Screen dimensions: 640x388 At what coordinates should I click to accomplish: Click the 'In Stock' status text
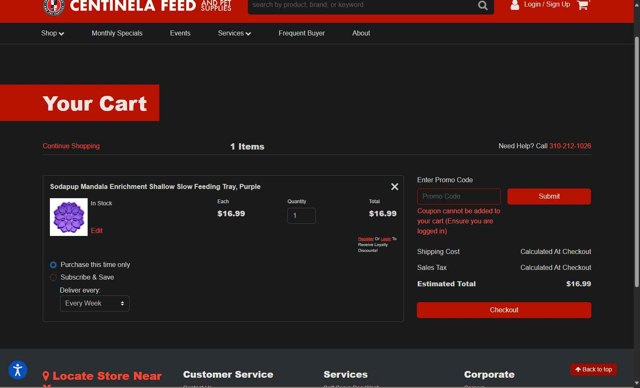click(x=101, y=203)
